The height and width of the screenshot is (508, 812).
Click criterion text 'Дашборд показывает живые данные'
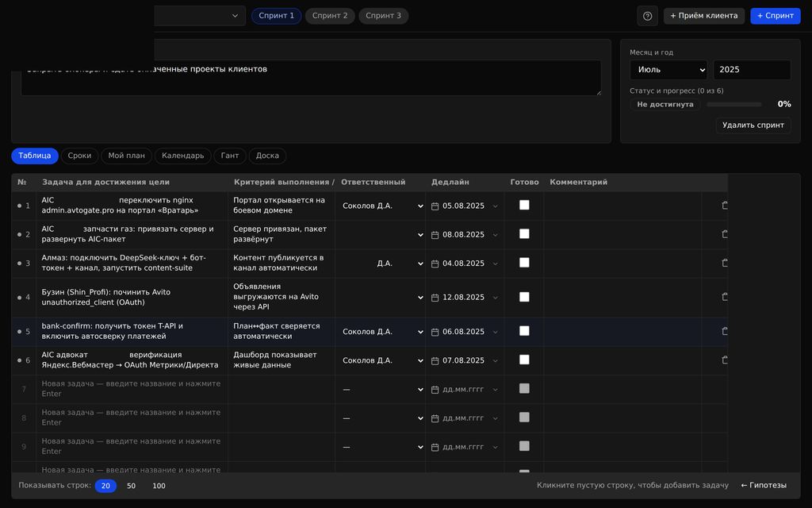275,360
